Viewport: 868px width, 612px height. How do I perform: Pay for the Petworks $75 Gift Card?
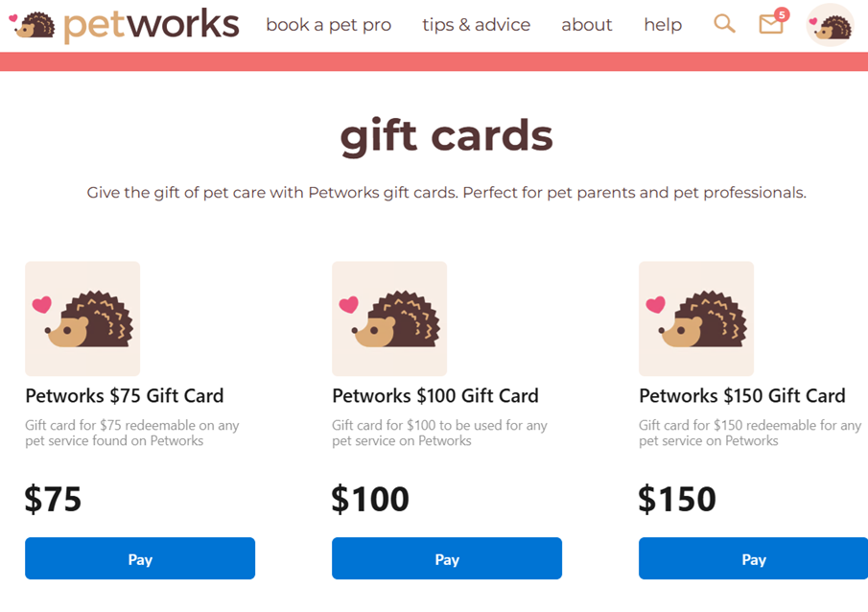tap(140, 558)
